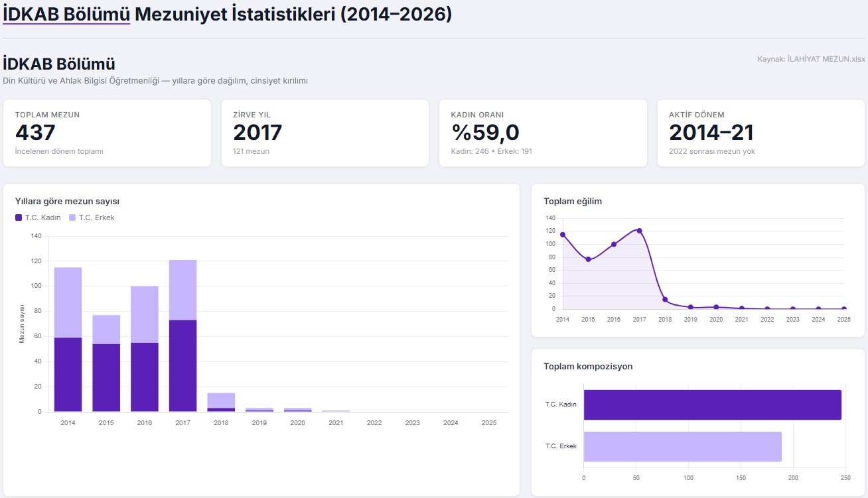Click the Yıllara göre mezun sayısı chart title

click(x=67, y=201)
